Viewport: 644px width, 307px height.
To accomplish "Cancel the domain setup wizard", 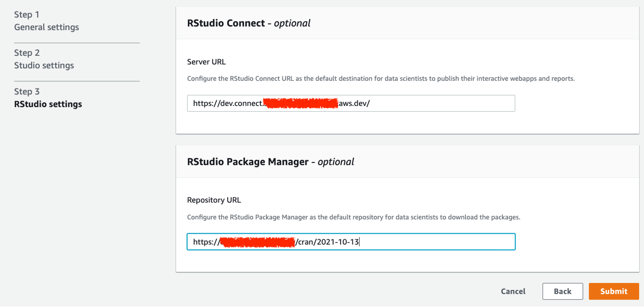I will point(513,291).
